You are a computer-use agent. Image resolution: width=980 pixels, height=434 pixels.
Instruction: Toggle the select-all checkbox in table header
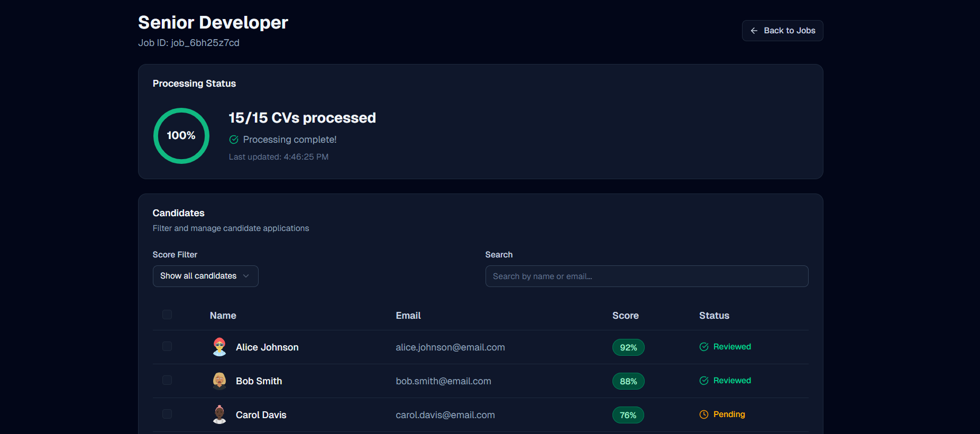coord(167,315)
